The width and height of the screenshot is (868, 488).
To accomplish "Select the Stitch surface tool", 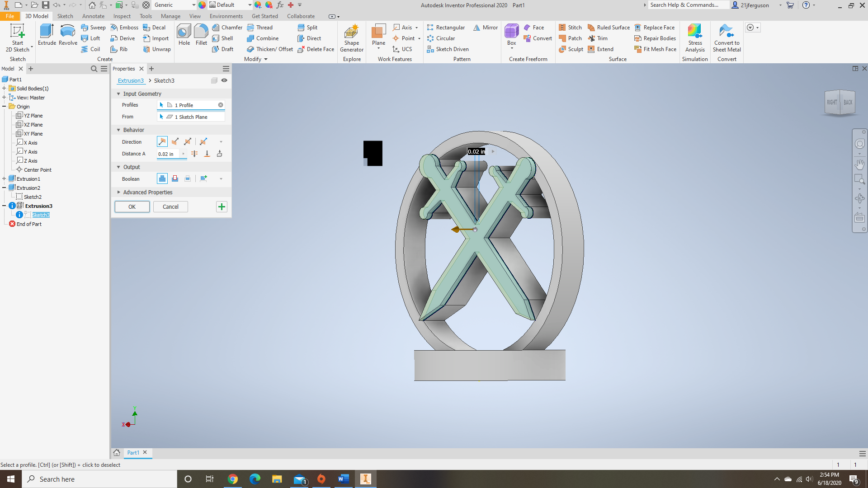I will click(x=571, y=28).
